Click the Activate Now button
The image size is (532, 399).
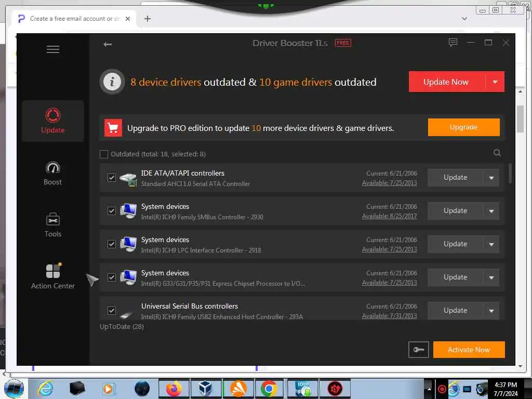(469, 350)
